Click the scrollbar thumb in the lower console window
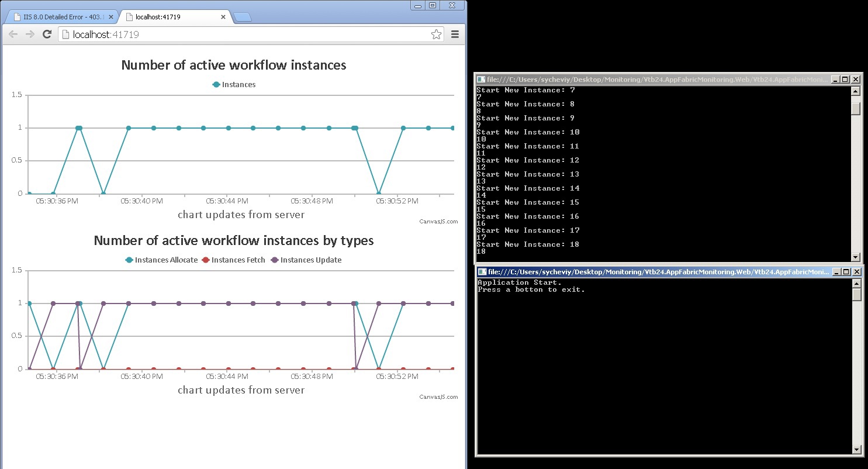This screenshot has width=868, height=469. click(x=857, y=294)
